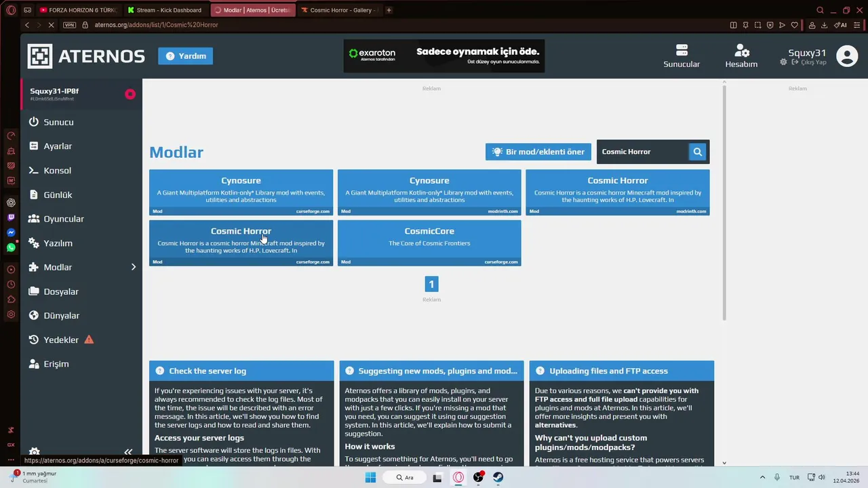Show hidden system tray icons chevron

(762, 477)
